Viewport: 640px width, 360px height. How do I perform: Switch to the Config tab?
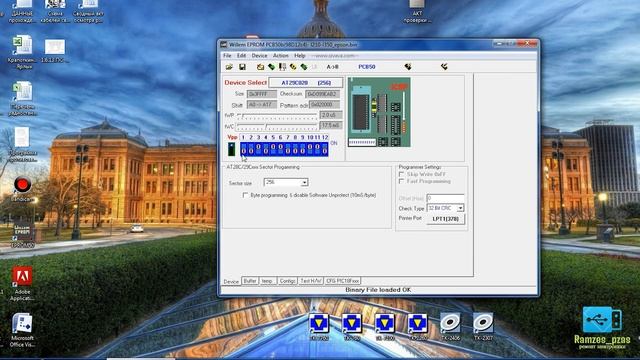(x=287, y=281)
